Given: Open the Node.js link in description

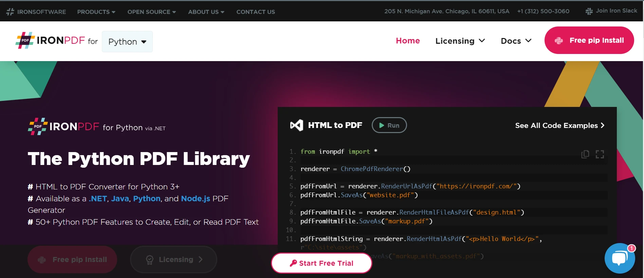Looking at the screenshot, I should tap(196, 199).
